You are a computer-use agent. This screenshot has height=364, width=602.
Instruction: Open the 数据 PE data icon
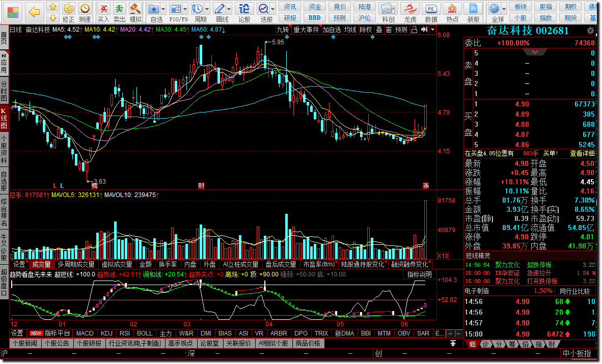(431, 8)
